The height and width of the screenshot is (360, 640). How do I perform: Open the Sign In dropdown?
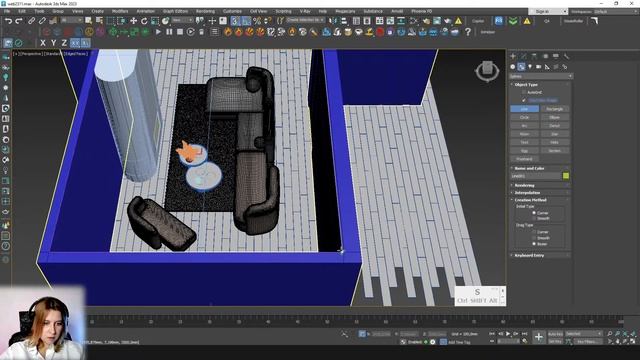coord(548,11)
